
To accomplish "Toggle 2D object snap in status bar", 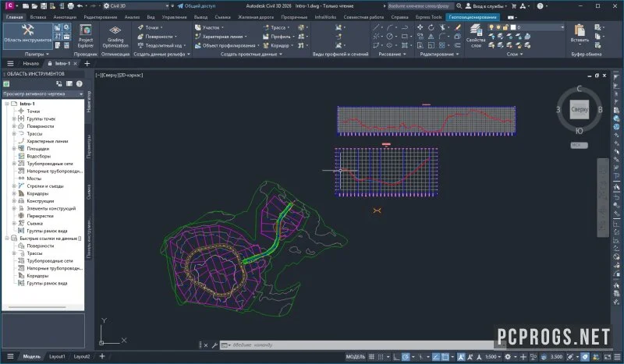I will [x=445, y=356].
